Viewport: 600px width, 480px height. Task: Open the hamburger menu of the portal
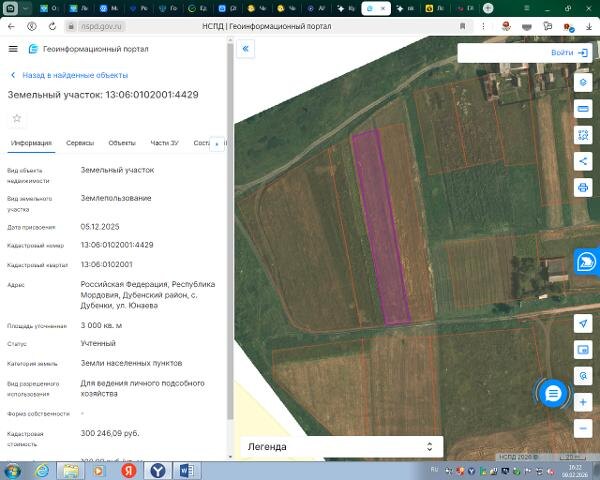13,49
